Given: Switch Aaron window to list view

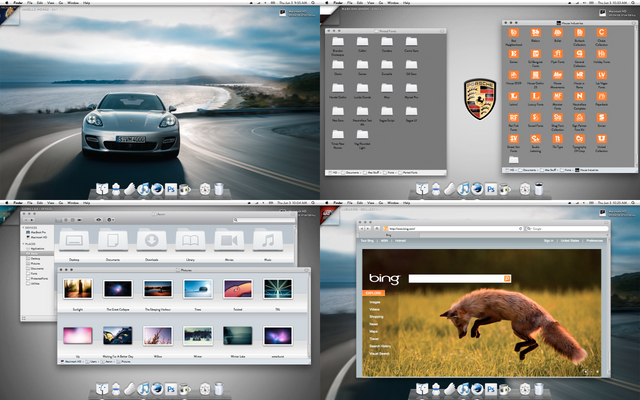Looking at the screenshot, I should click(x=65, y=220).
